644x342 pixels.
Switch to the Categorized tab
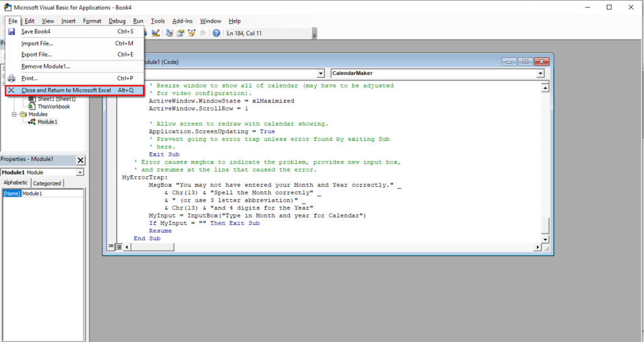pos(47,184)
